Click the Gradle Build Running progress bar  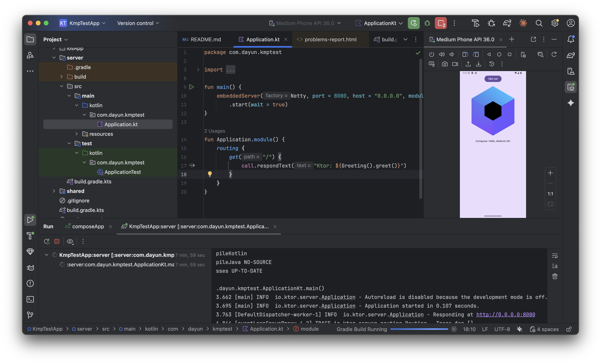tap(419, 329)
